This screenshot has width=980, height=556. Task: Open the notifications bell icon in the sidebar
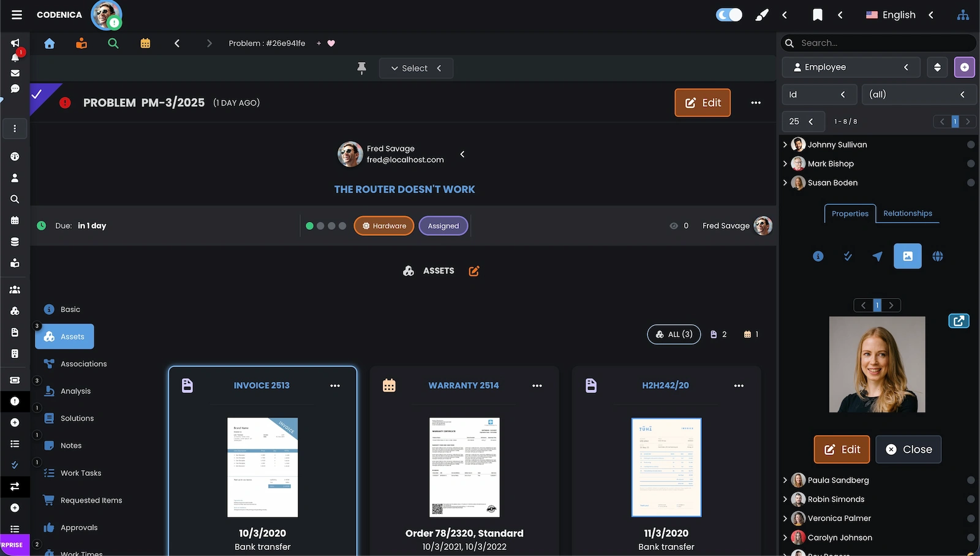(x=15, y=57)
